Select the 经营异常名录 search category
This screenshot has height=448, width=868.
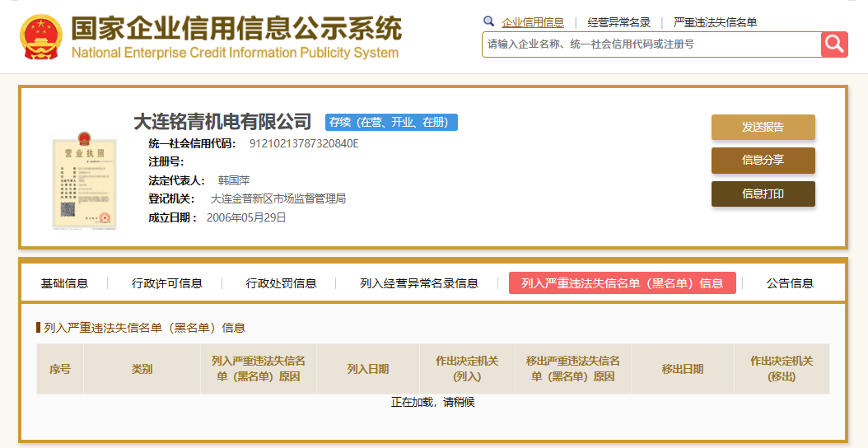click(x=619, y=23)
